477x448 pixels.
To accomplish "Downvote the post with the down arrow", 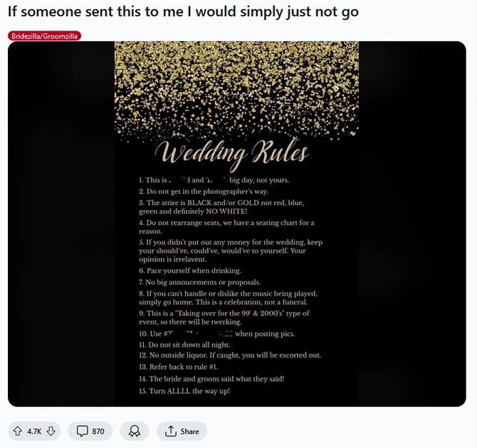I will click(51, 431).
